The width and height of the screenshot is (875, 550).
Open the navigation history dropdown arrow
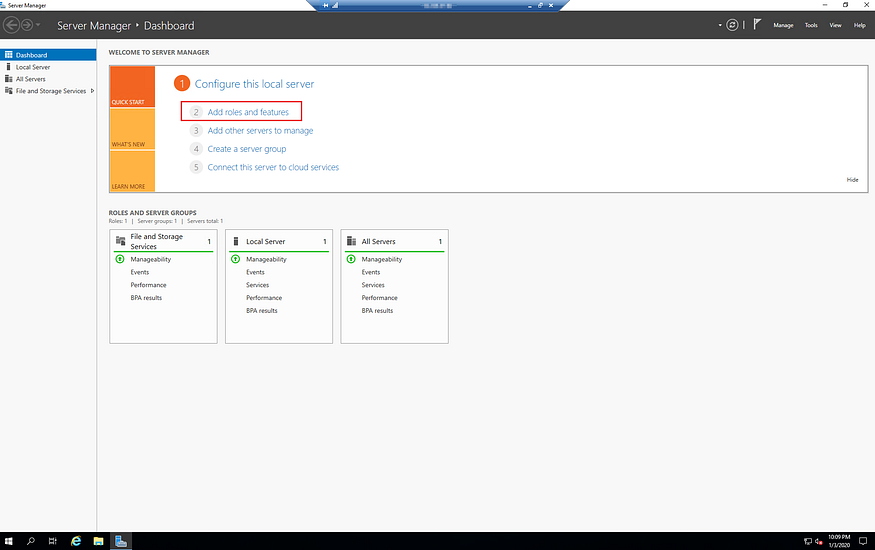click(38, 25)
